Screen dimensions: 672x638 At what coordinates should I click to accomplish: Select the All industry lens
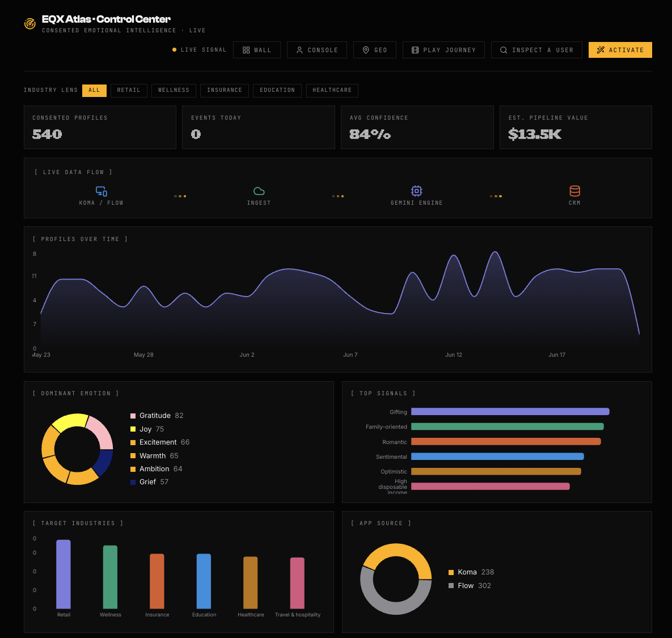click(x=94, y=90)
